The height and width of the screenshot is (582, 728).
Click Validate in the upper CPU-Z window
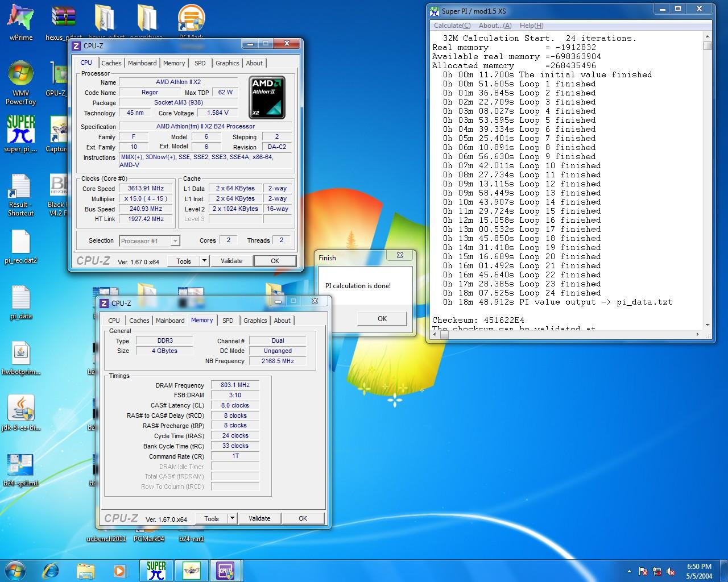231,261
